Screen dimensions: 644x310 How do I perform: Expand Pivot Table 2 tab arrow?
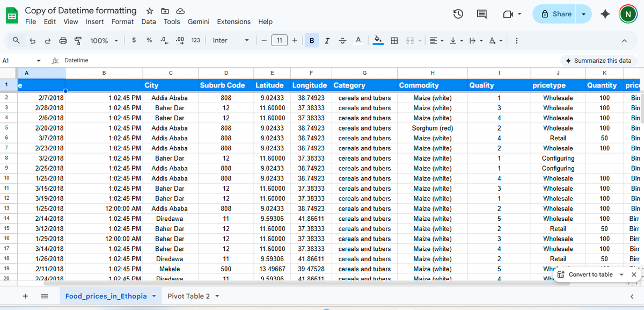[217, 297]
